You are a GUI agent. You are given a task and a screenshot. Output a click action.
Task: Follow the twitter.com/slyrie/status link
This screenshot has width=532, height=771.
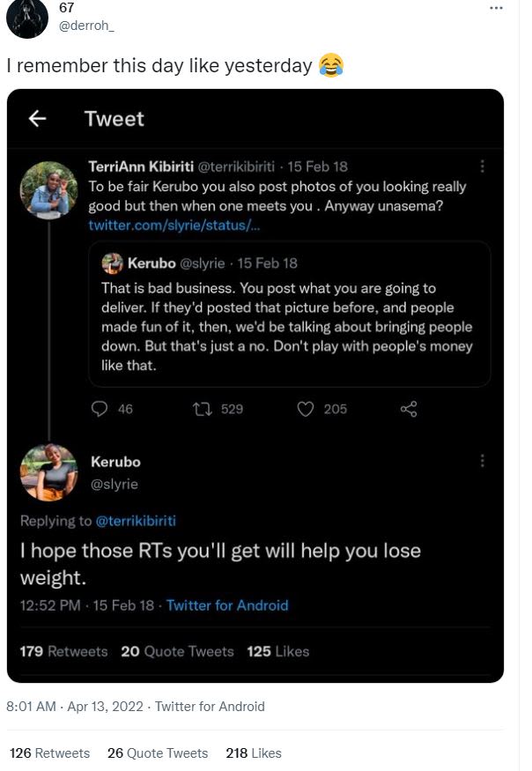point(174,226)
